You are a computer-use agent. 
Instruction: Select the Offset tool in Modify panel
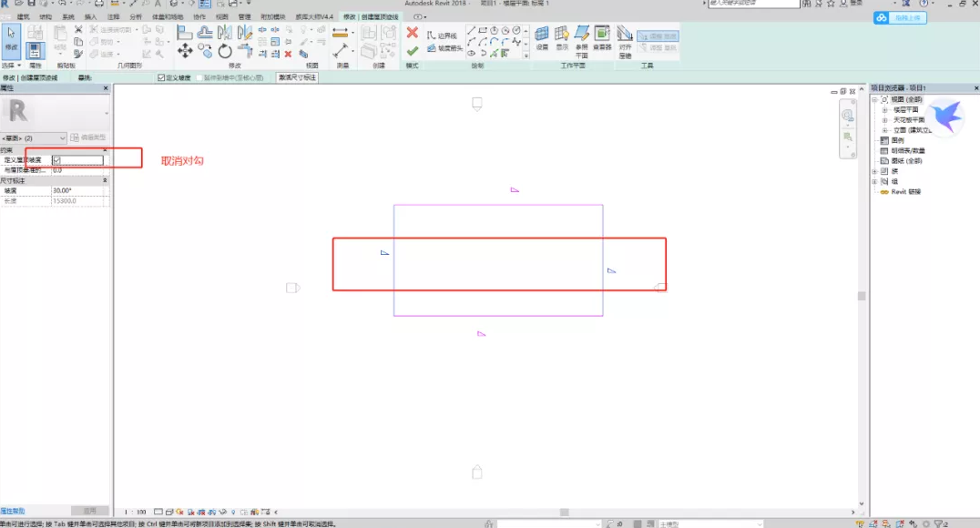coord(204,32)
